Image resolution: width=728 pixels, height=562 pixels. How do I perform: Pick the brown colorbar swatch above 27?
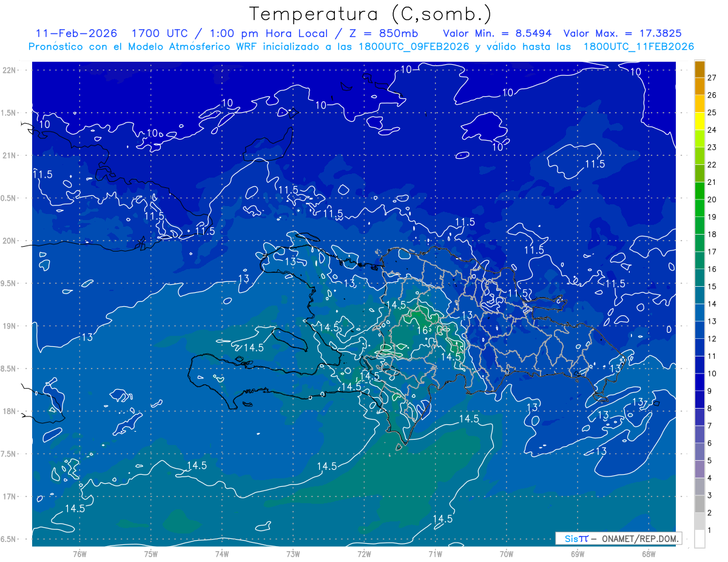click(x=700, y=69)
